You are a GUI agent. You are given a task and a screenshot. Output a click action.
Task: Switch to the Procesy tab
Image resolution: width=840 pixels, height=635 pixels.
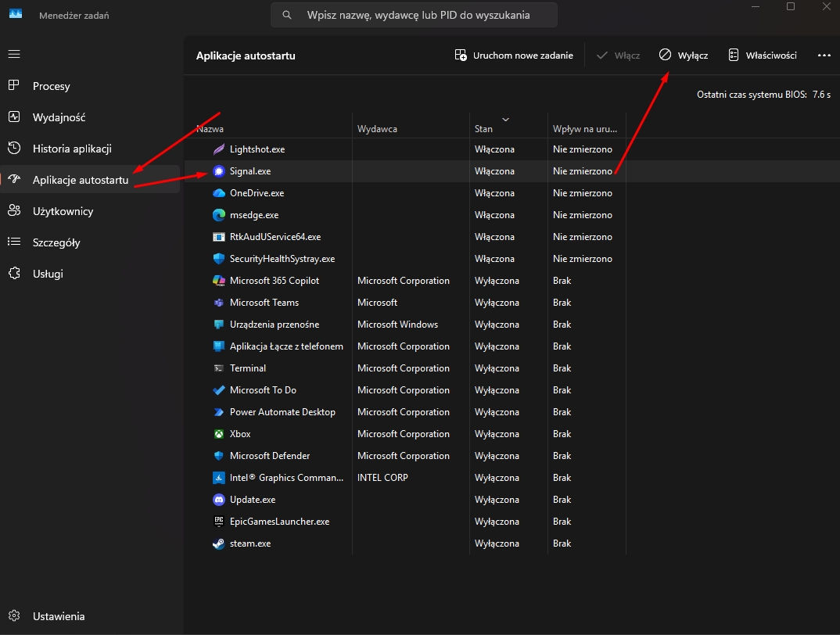pyautogui.click(x=52, y=86)
